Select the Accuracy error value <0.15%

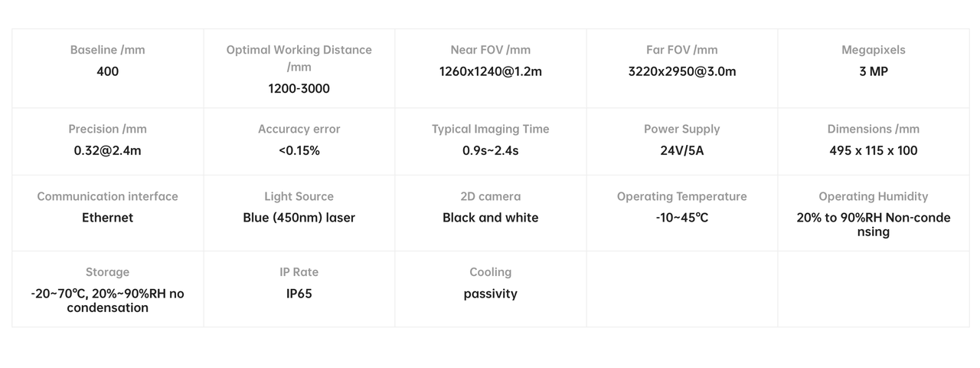299,150
